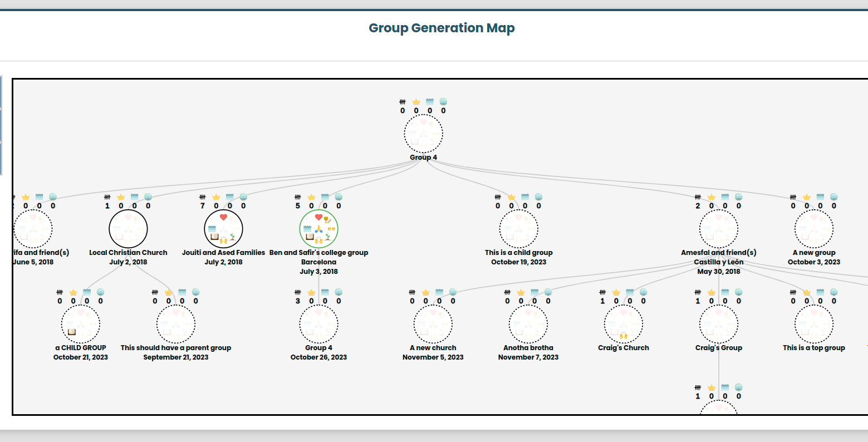The width and height of the screenshot is (868, 442).
Task: Click 'November 5, 2023' date text
Action: 433,357
